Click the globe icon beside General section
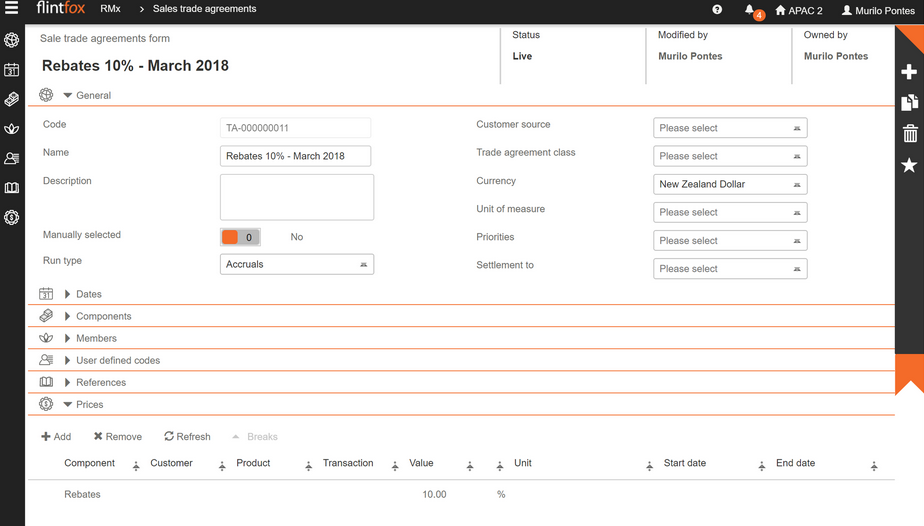The width and height of the screenshot is (924, 526). [x=46, y=95]
